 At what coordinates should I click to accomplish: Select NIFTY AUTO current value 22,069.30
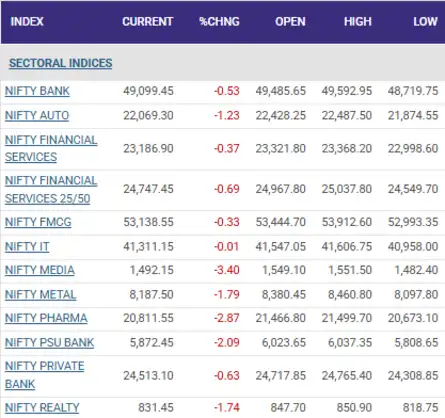[148, 115]
